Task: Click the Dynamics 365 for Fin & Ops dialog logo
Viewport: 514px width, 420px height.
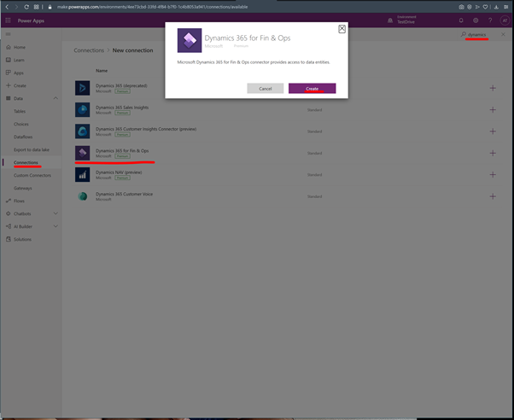Action: (190, 40)
